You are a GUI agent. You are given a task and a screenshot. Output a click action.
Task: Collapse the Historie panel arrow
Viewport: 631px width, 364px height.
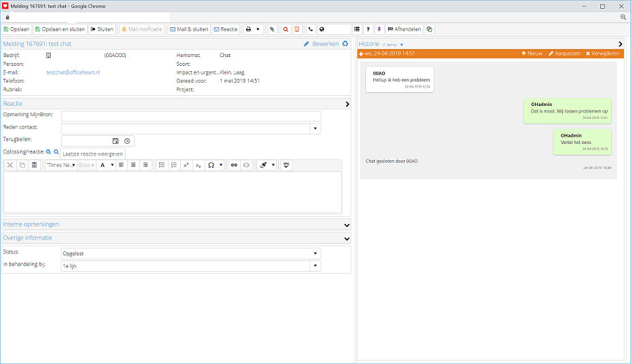coord(620,44)
